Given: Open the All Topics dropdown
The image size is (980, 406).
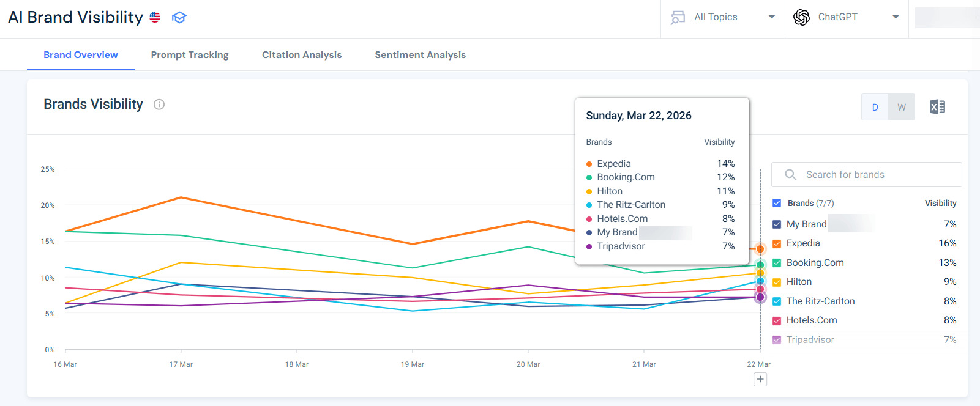Looking at the screenshot, I should pos(723,17).
